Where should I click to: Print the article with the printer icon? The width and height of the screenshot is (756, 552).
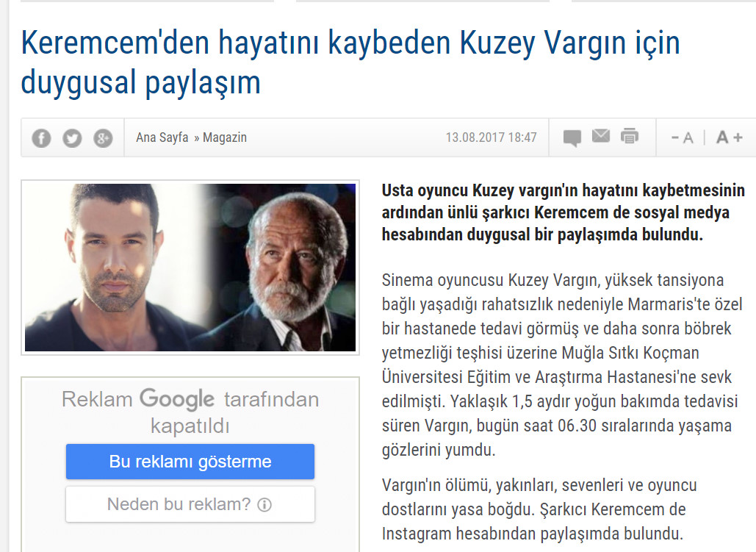(630, 137)
